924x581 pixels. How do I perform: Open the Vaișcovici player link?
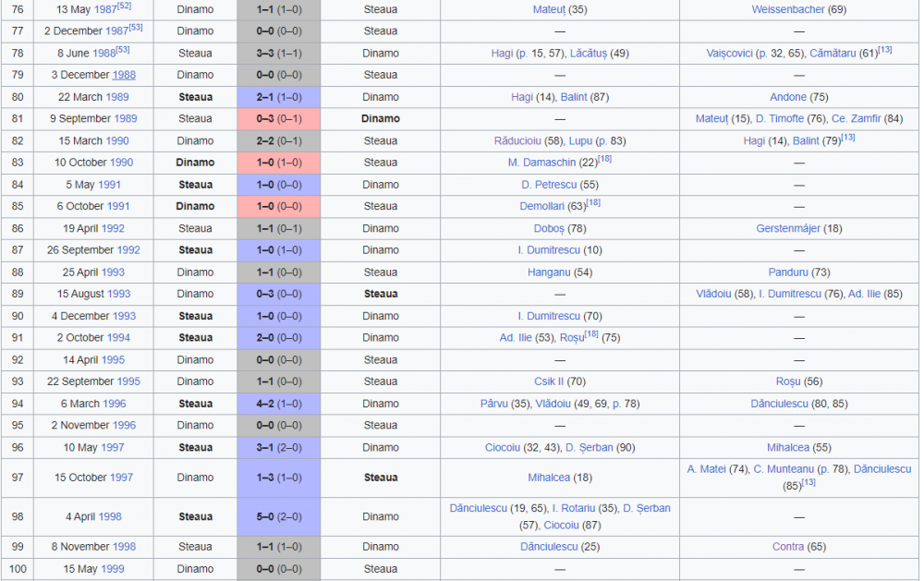pos(730,53)
